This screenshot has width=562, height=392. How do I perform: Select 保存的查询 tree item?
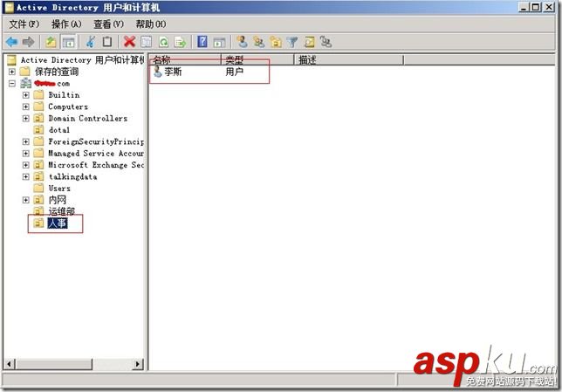point(56,72)
